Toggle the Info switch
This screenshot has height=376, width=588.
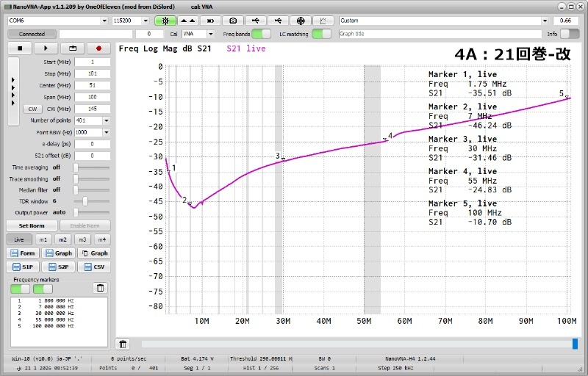coord(570,34)
